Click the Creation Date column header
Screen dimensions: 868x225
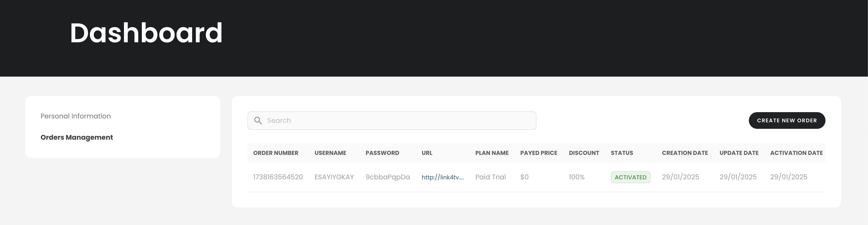coord(685,153)
